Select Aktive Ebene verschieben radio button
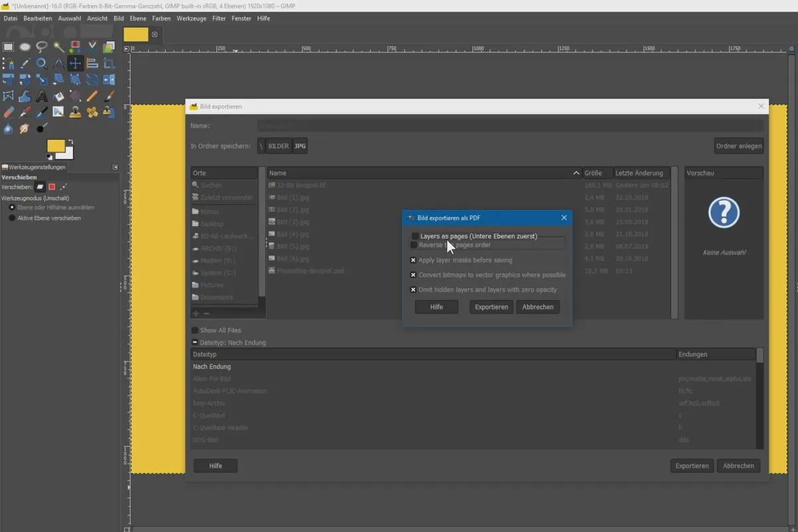 click(12, 218)
